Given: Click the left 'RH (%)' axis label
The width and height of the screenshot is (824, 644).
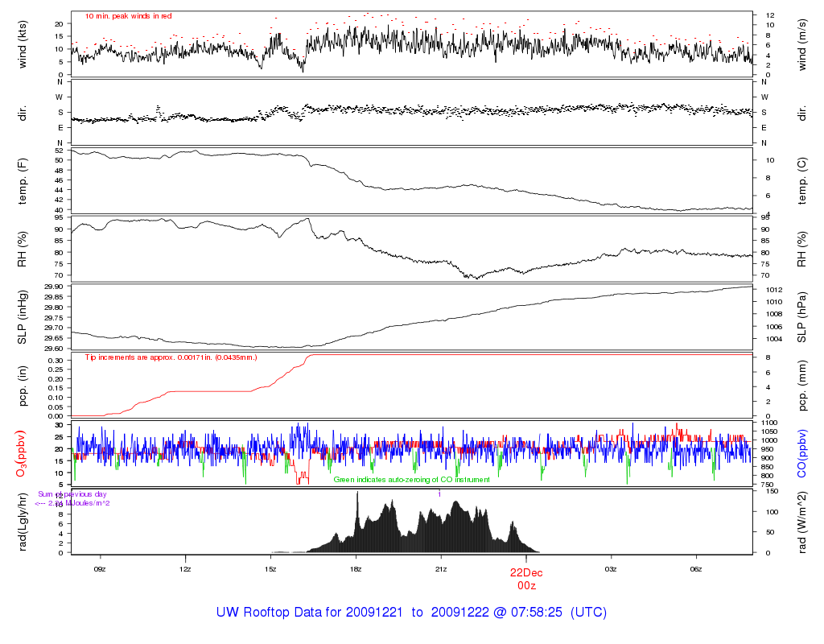Looking at the screenshot, I should (22, 250).
